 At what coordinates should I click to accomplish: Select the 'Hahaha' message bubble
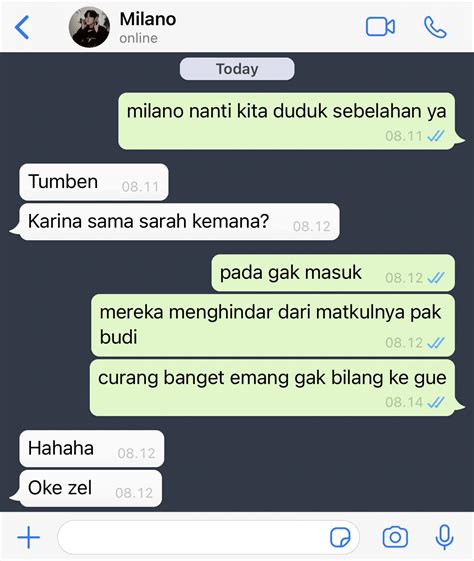pos(92,449)
